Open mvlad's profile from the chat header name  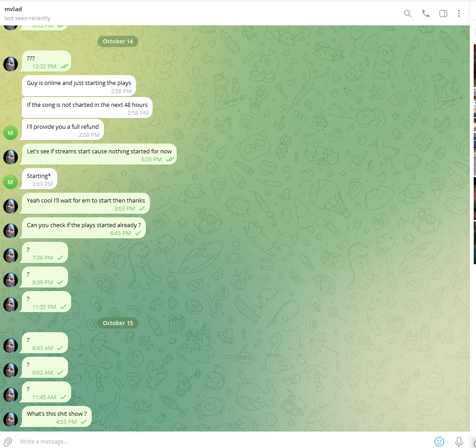[x=13, y=9]
